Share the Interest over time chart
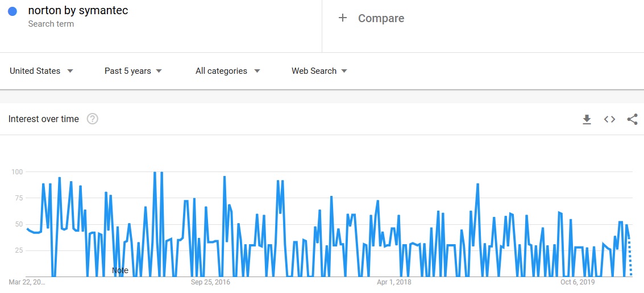Image resolution: width=644 pixels, height=293 pixels. [x=632, y=119]
